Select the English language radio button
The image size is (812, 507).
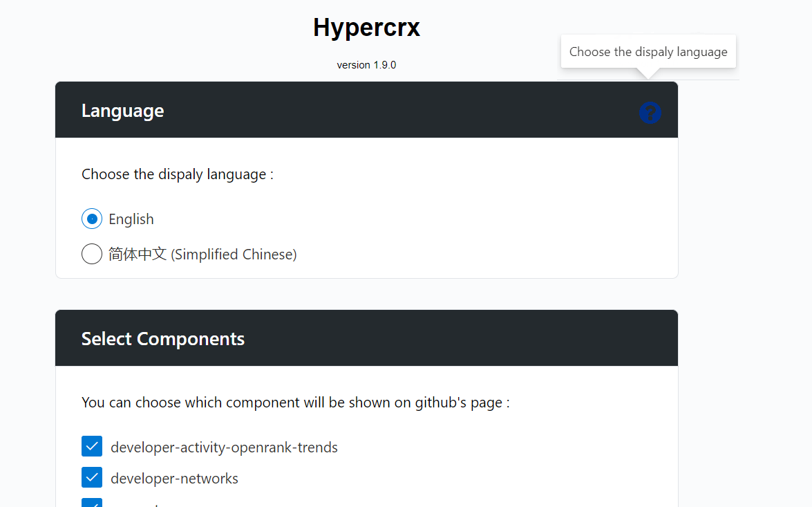click(x=91, y=219)
